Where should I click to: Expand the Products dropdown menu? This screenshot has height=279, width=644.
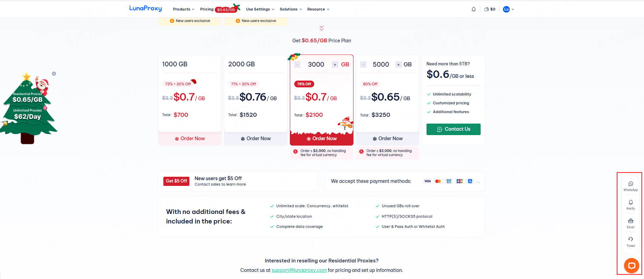click(x=183, y=9)
